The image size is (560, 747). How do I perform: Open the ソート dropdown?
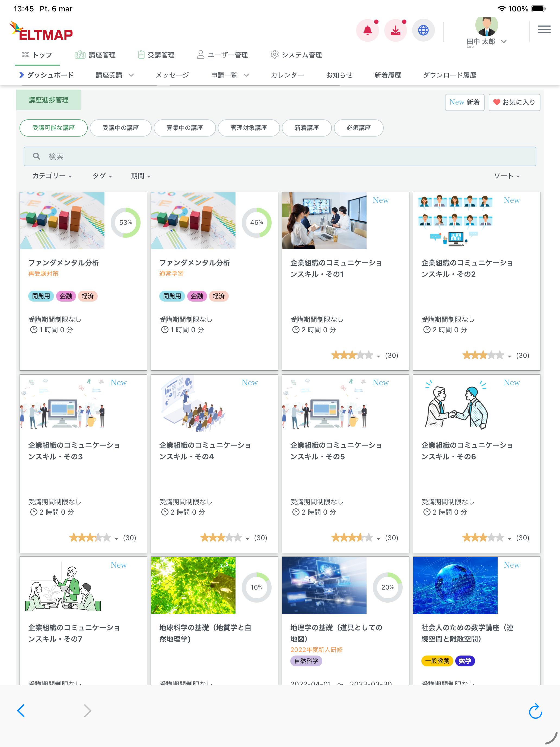click(x=507, y=176)
